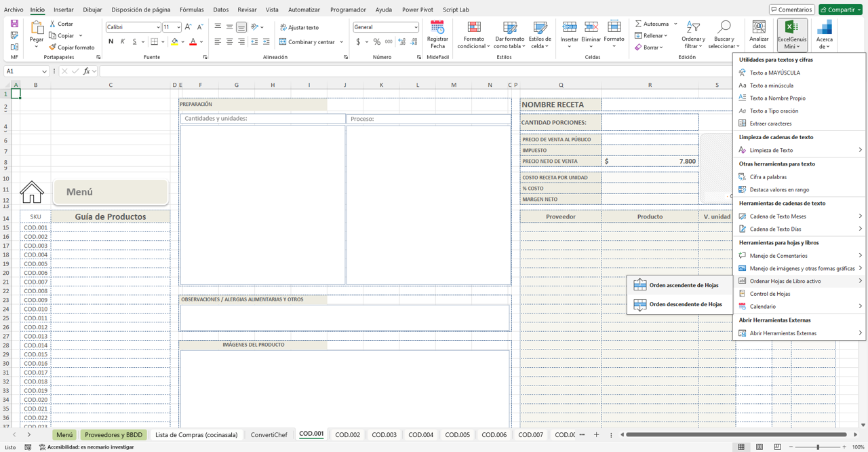
Task: Click Ordenar y filtrar icon
Action: pyautogui.click(x=693, y=27)
